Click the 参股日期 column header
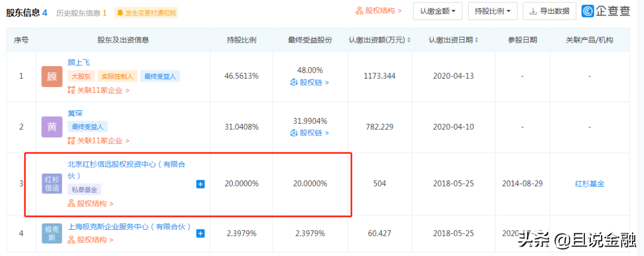This screenshot has width=644, height=256. (522, 40)
